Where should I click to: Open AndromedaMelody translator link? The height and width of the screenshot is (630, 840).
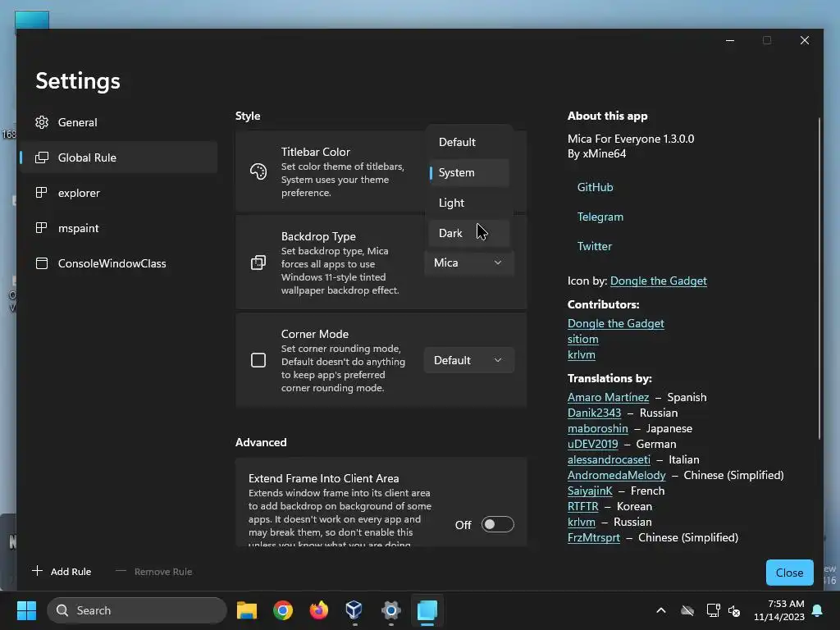(x=616, y=475)
